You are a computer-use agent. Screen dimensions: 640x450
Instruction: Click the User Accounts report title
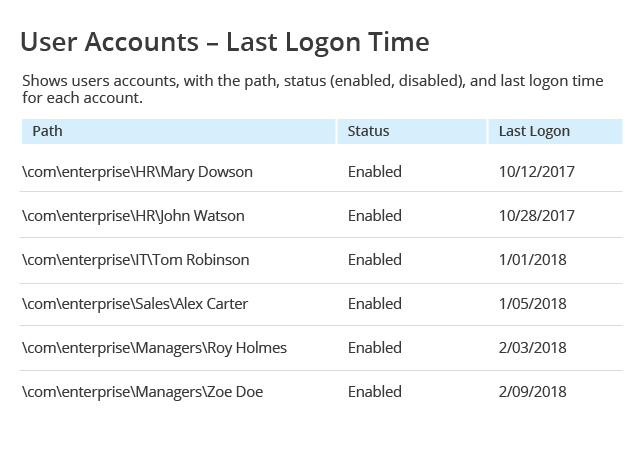click(225, 42)
